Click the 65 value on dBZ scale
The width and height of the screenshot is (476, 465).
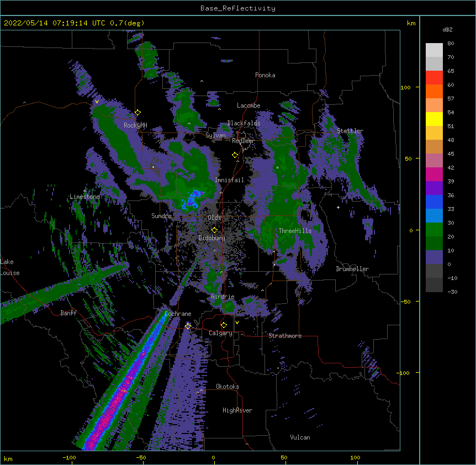pos(451,71)
